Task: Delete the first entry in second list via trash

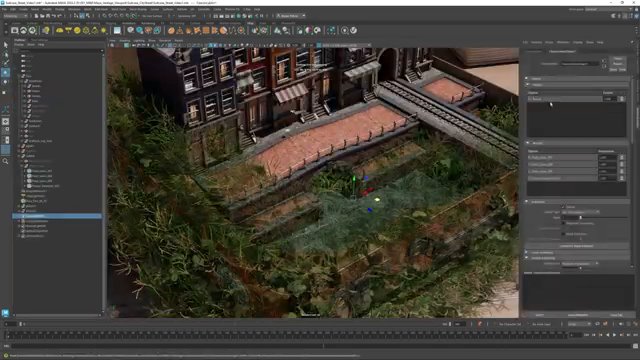Action: pos(622,157)
